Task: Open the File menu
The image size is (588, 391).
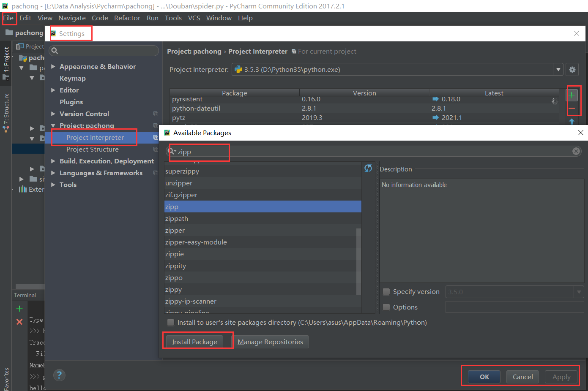Action: (x=8, y=18)
